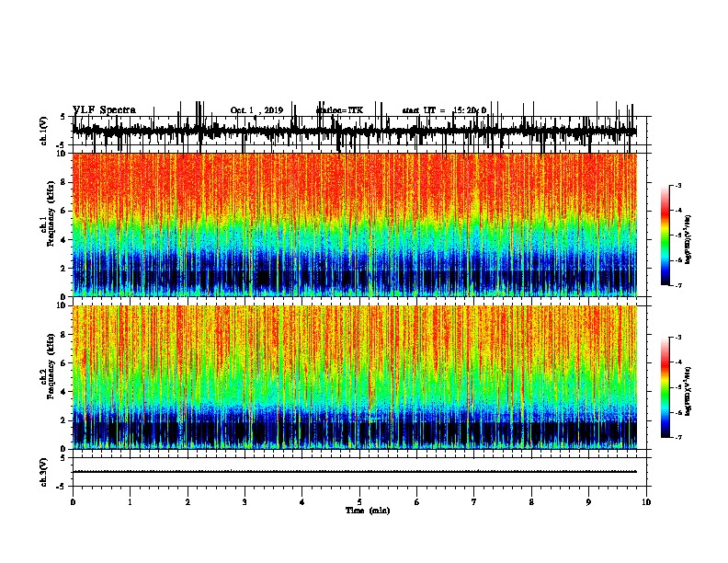The image size is (728, 563).
Task: Click the flat ch.3 waveform trace
Action: pyautogui.click(x=354, y=472)
